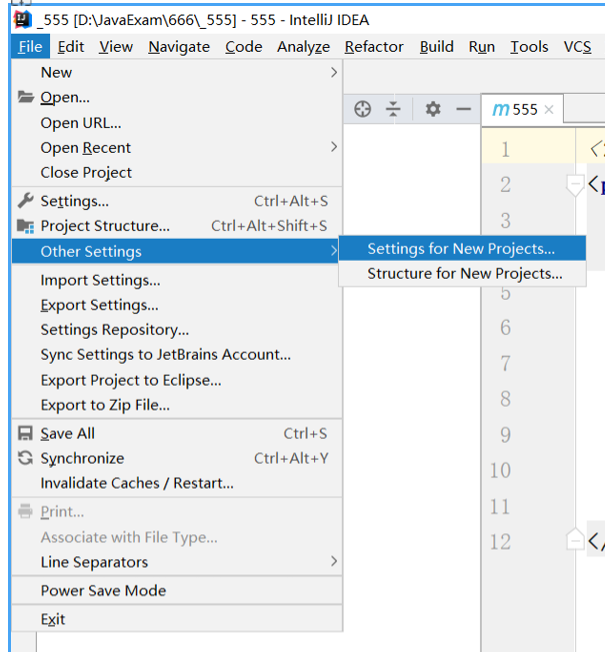Click the Project Structure icon
The width and height of the screenshot is (605, 652).
(26, 226)
